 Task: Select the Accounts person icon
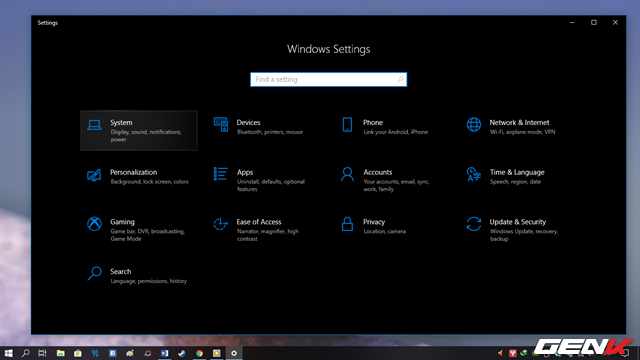(347, 174)
